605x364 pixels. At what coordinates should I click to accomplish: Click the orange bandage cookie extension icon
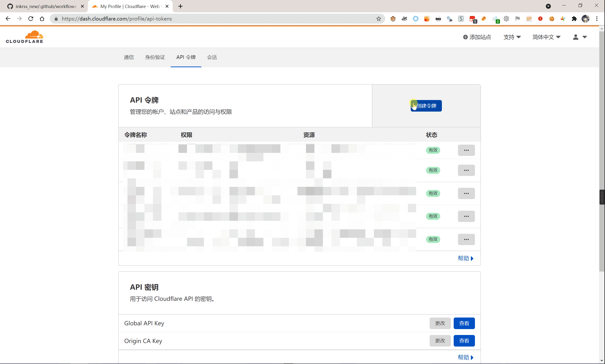[x=483, y=19]
